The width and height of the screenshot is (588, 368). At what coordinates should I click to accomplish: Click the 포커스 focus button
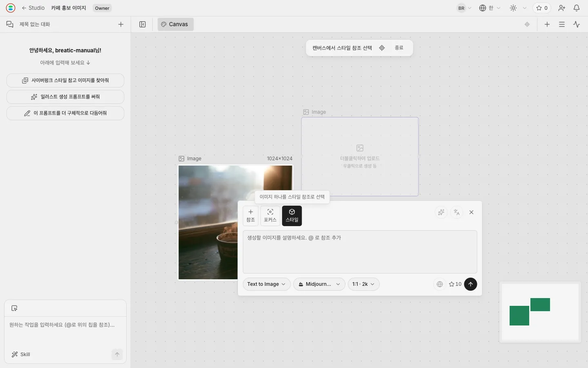270,215
